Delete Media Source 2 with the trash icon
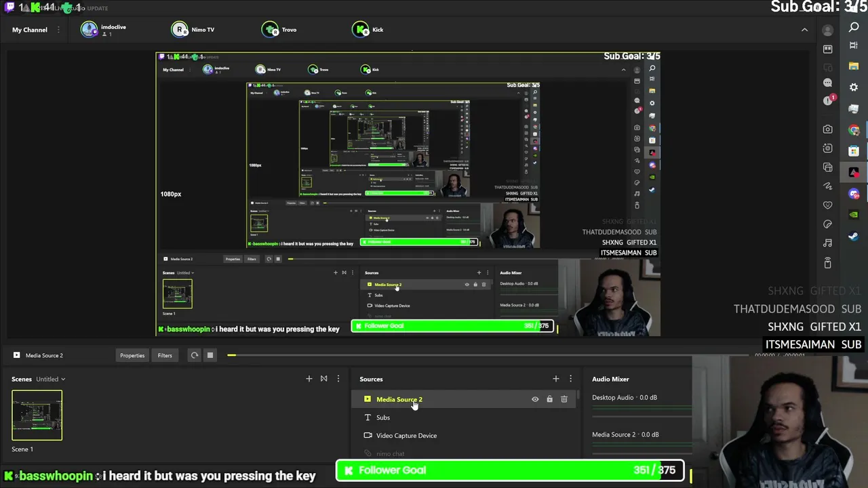This screenshot has width=868, height=488. pos(564,399)
